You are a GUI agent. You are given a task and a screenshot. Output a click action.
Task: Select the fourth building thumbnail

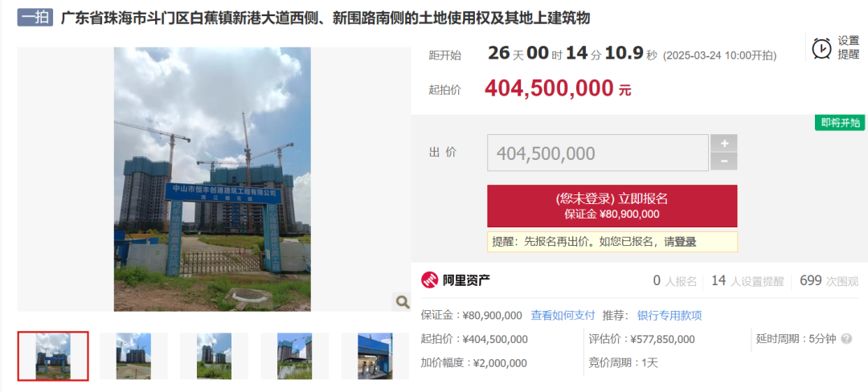tap(294, 356)
